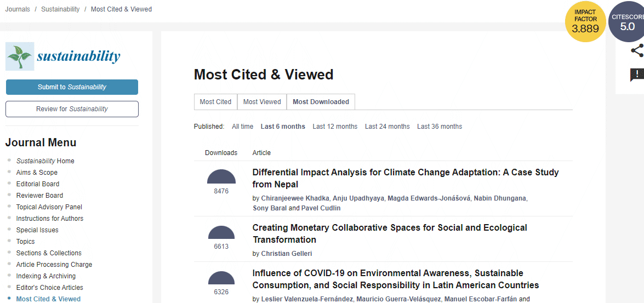The height and width of the screenshot is (303, 644).
Task: Open author Christian Gelleri
Action: [x=287, y=254]
